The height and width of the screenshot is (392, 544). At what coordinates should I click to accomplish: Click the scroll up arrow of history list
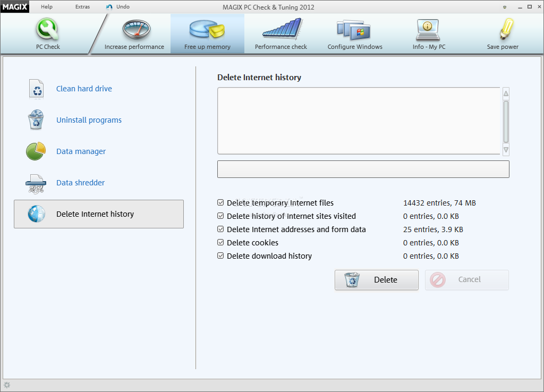506,93
